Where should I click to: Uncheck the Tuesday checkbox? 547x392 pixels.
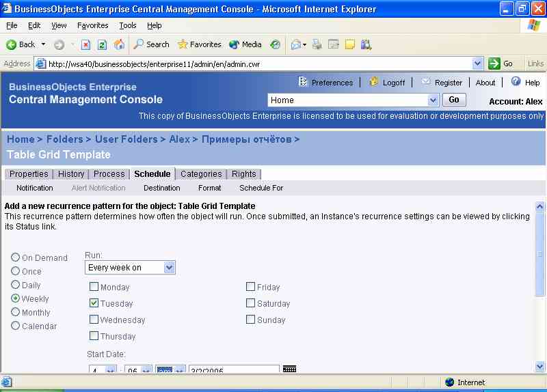94,303
